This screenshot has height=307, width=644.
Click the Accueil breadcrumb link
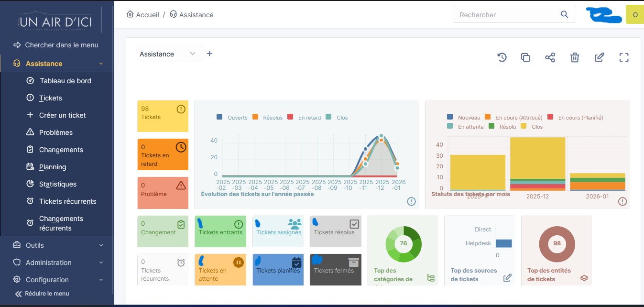point(143,15)
